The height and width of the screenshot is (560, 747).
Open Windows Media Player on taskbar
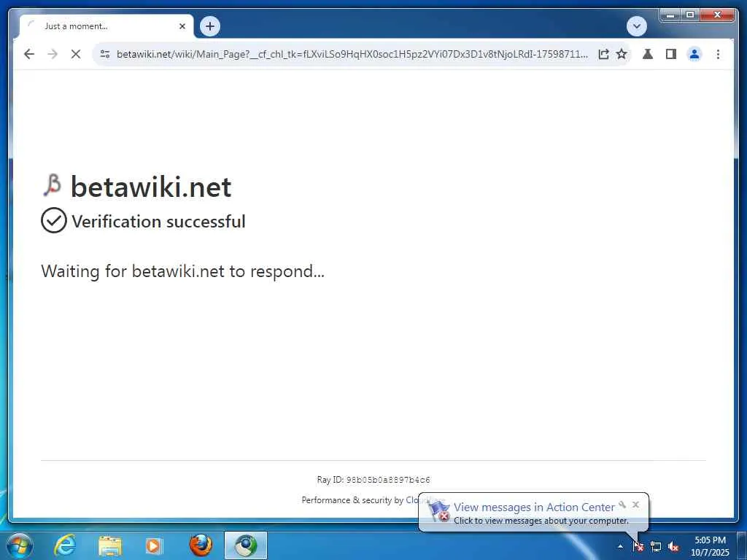tap(153, 545)
